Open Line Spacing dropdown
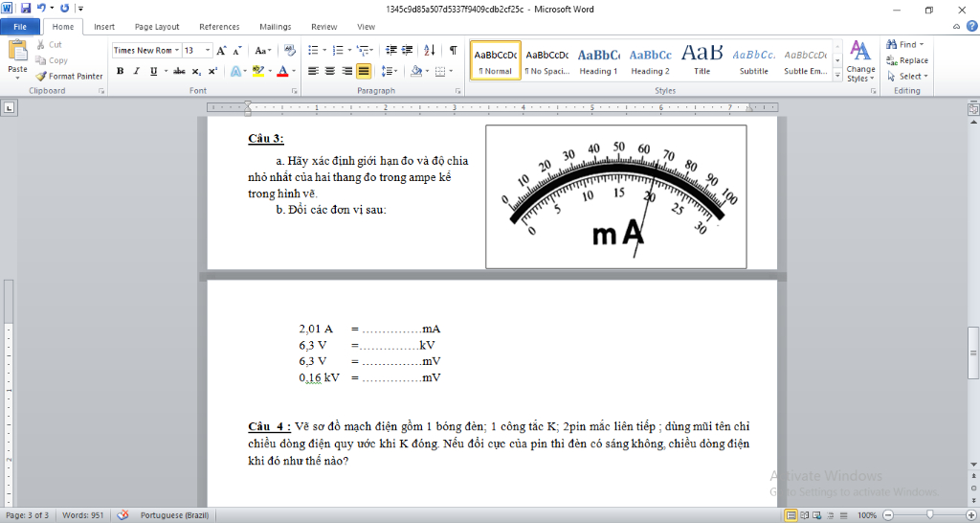Image resolution: width=980 pixels, height=523 pixels. [x=390, y=71]
